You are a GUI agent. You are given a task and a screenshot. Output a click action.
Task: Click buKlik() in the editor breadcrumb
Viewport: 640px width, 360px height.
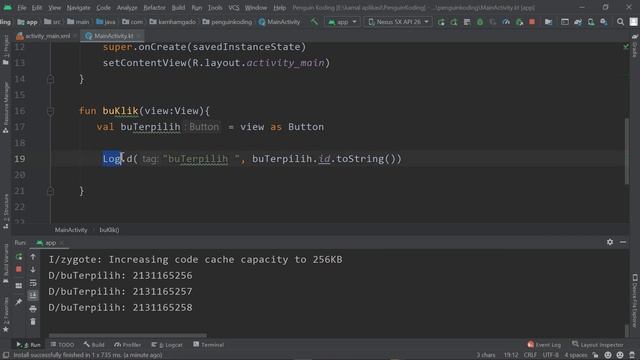coord(109,230)
